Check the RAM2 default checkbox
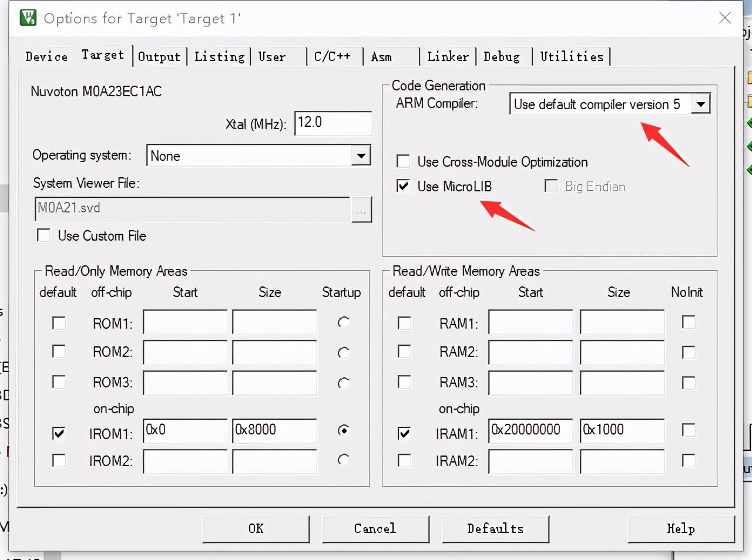This screenshot has height=560, width=752. pos(404,351)
